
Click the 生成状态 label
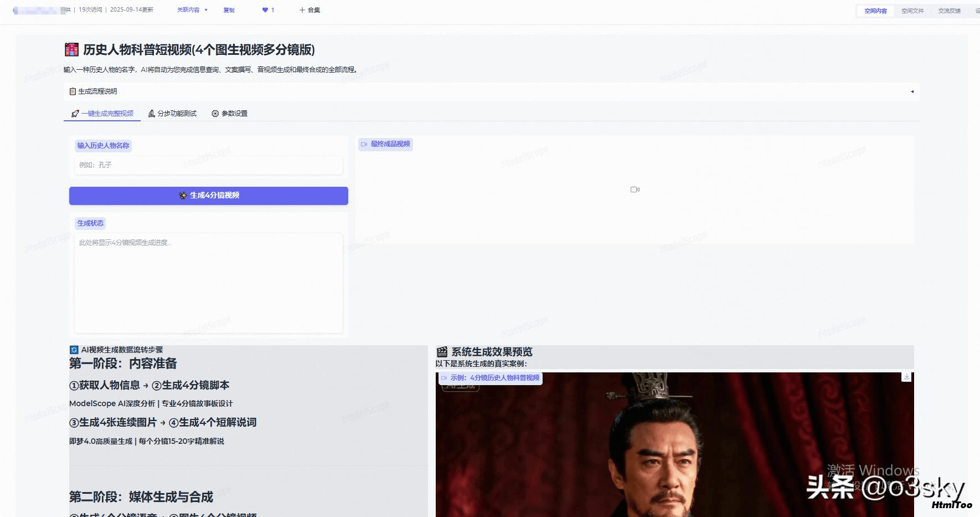coord(90,223)
